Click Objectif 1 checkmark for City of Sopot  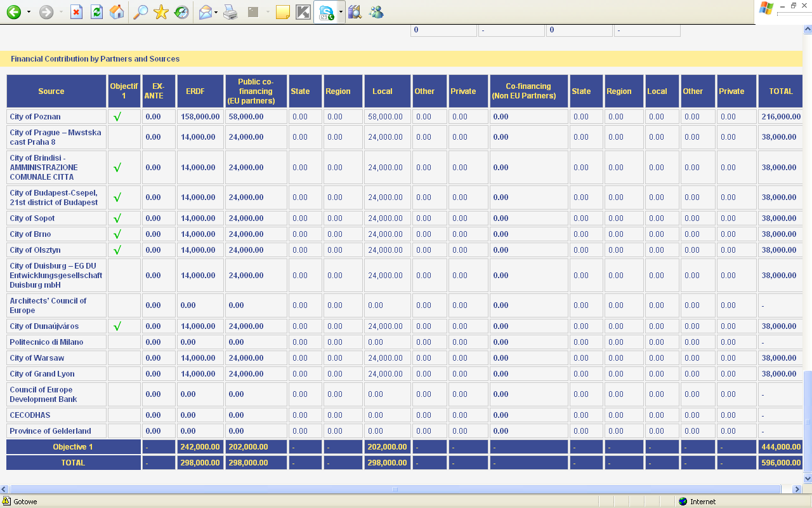[117, 218]
